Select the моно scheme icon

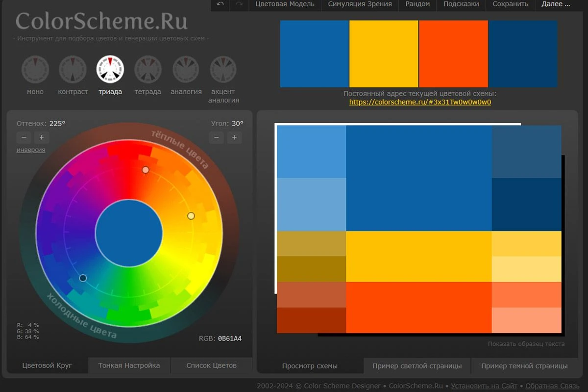pyautogui.click(x=35, y=69)
